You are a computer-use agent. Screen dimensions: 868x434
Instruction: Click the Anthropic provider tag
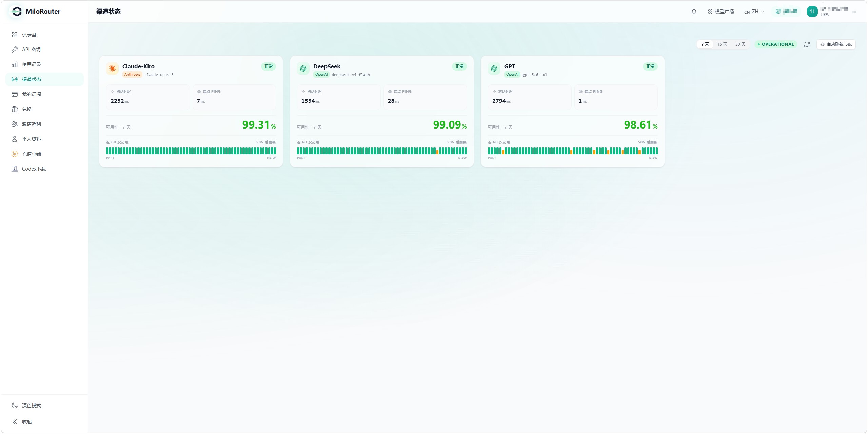[x=132, y=75]
